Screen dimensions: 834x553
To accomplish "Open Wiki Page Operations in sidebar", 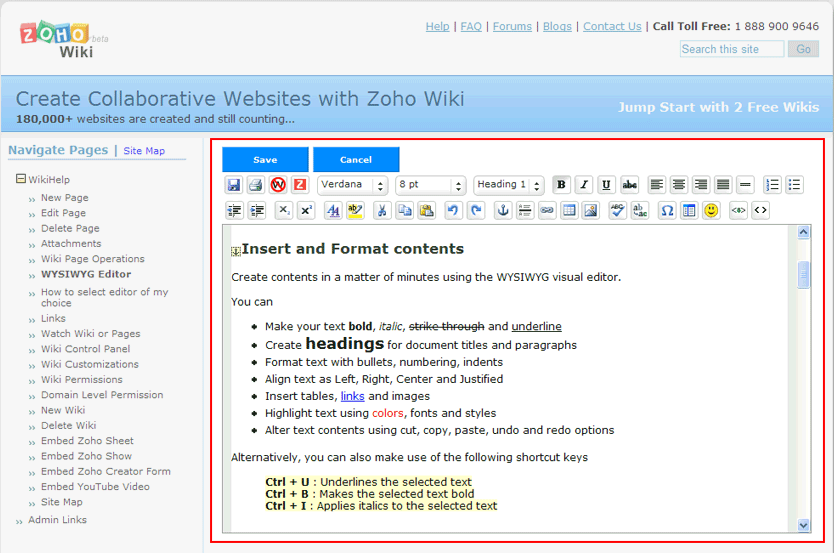I will 93,259.
